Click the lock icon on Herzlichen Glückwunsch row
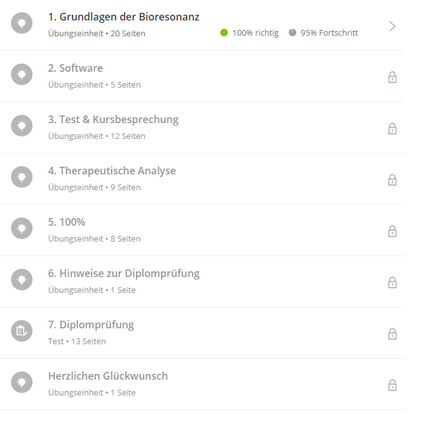This screenshot has height=427, width=423. (392, 385)
